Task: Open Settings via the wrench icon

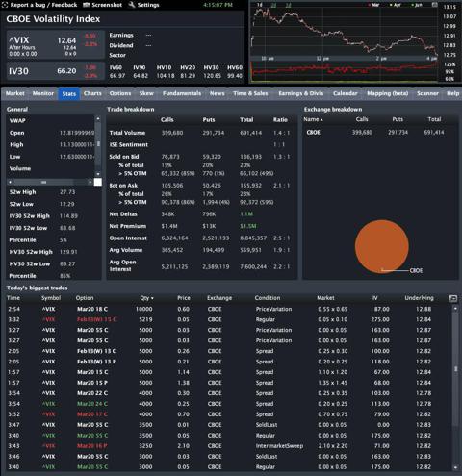Action: (132, 5)
